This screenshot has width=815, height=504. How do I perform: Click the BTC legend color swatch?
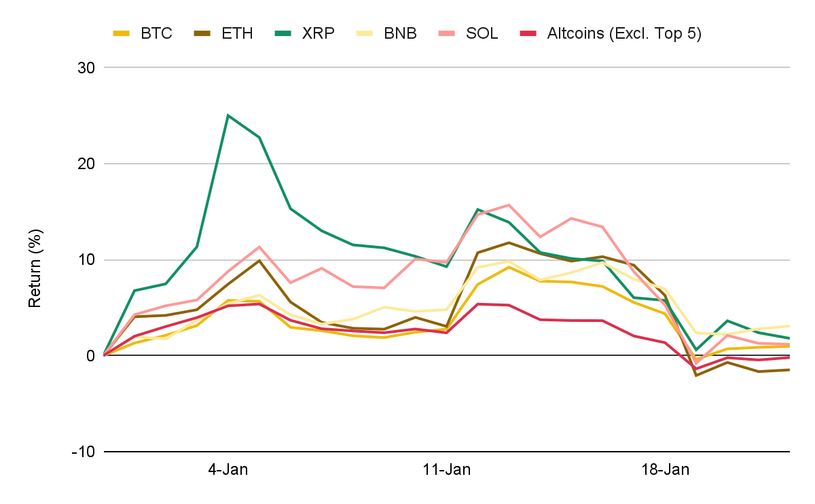tap(122, 33)
